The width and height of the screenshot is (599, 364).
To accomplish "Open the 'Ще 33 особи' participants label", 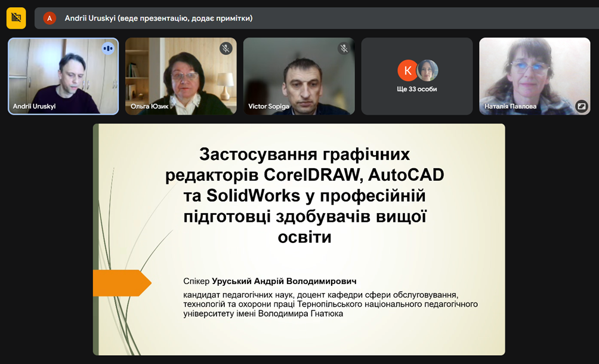I will [416, 90].
